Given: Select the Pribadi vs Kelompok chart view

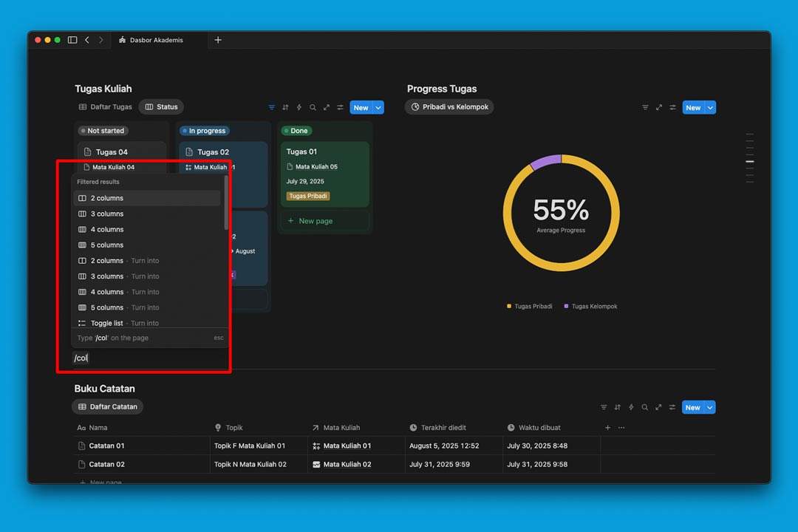Looking at the screenshot, I should [x=449, y=107].
